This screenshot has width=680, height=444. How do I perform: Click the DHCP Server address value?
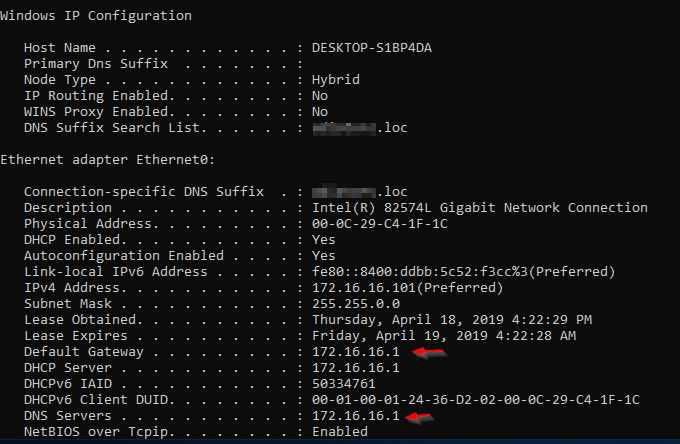point(354,368)
